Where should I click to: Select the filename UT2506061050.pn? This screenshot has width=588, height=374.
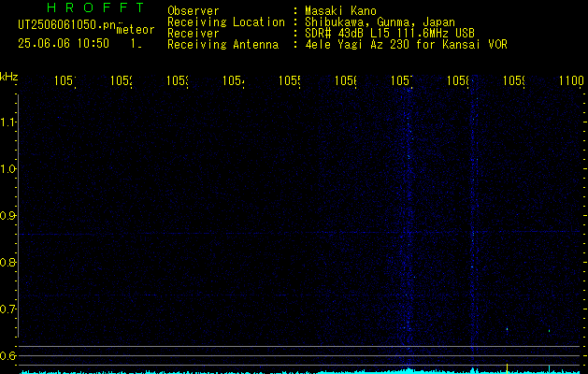click(x=66, y=25)
